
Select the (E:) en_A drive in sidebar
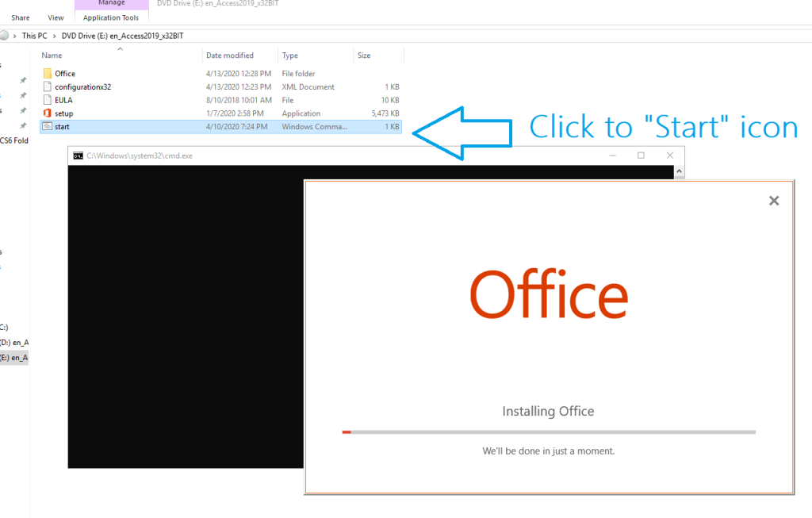[x=14, y=358]
